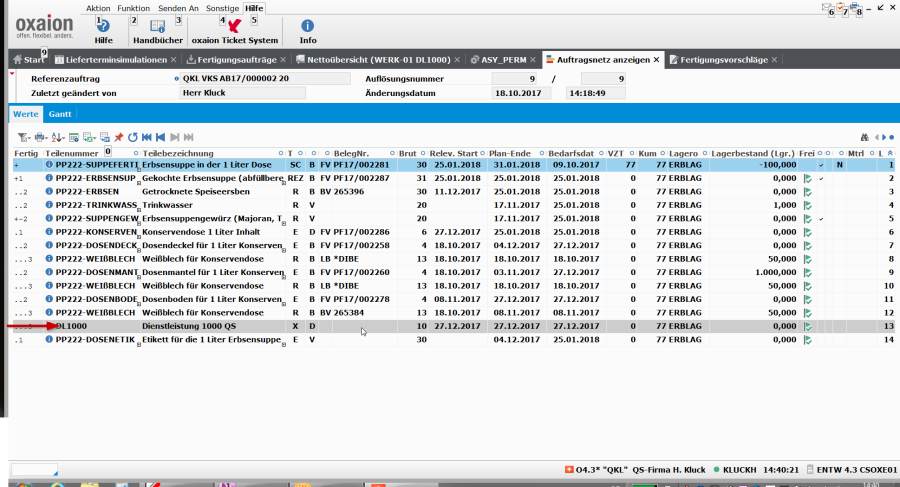The image size is (900, 487).
Task: Switch to Fertigungsaufträge tab
Action: coord(236,60)
